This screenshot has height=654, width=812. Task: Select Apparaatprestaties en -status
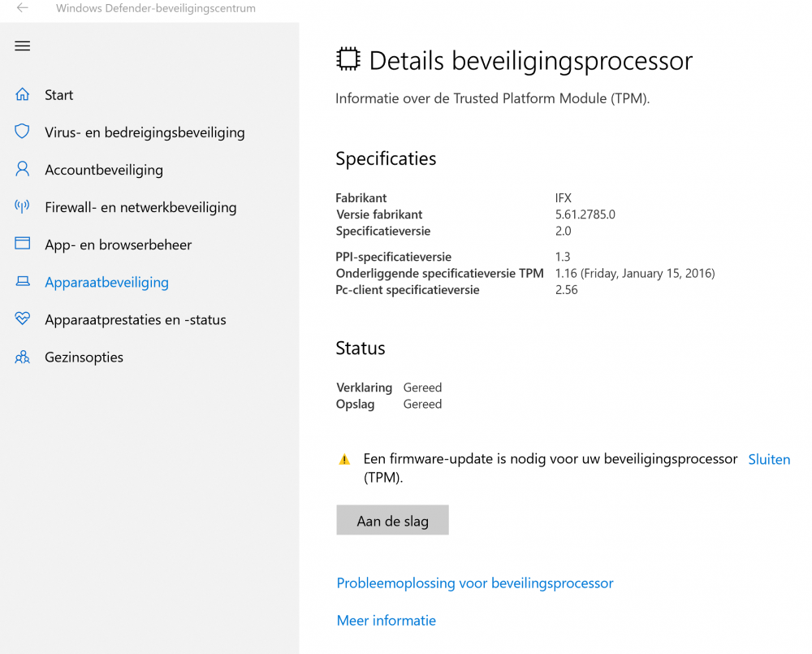click(x=136, y=319)
